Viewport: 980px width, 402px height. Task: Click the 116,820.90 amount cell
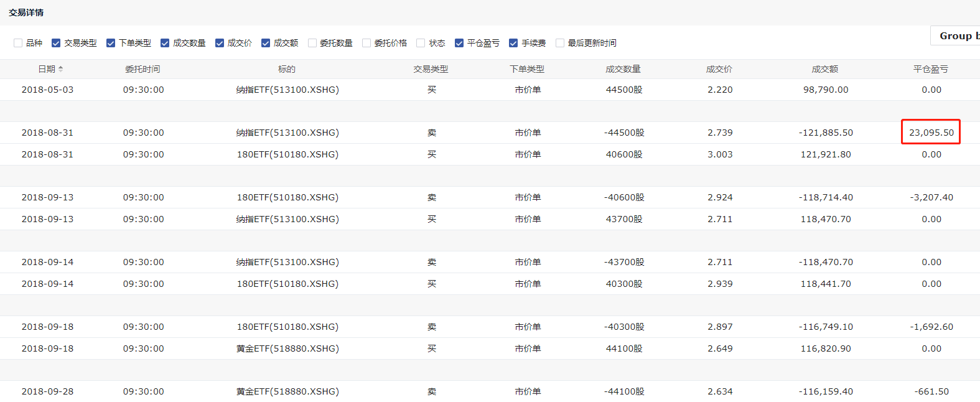tap(826, 348)
